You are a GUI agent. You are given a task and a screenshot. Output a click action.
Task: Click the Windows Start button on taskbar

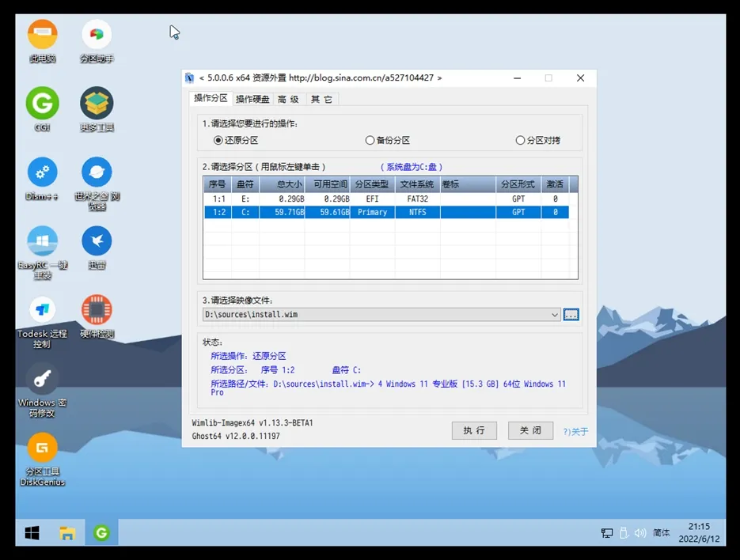[32, 533]
